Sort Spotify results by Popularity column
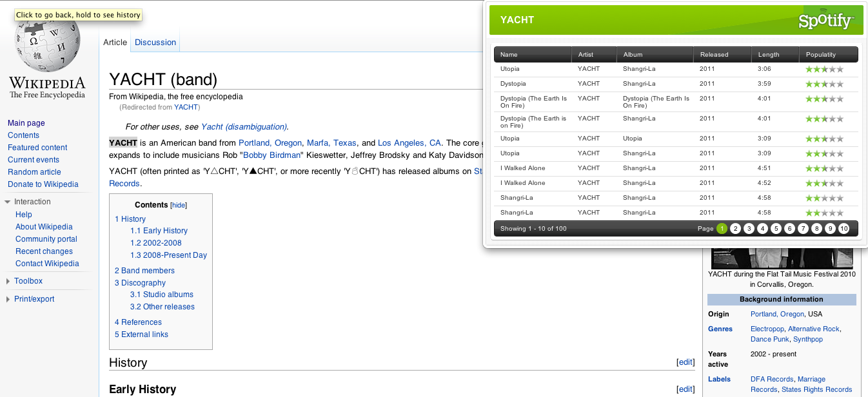Viewport: 868px width, 397px height. point(829,55)
